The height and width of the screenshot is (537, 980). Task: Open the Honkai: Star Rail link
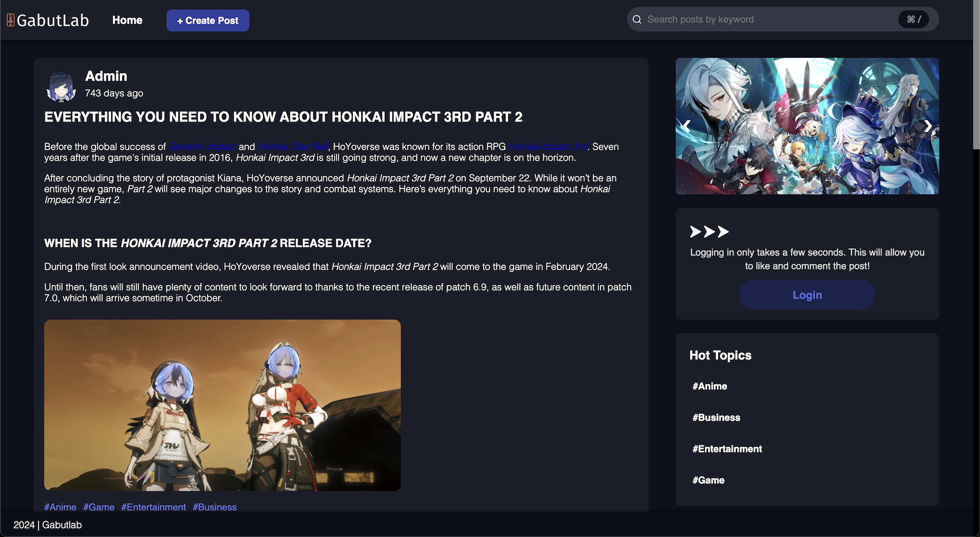click(x=293, y=146)
